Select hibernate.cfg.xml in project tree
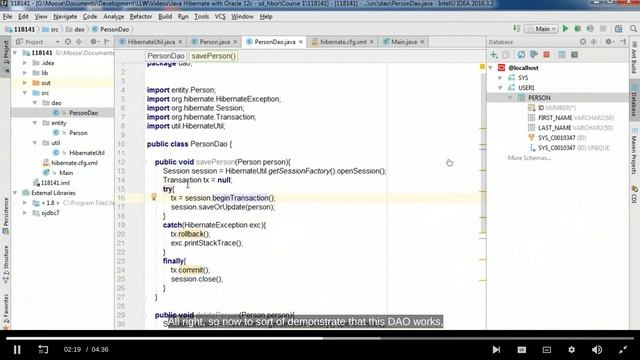 74,163
